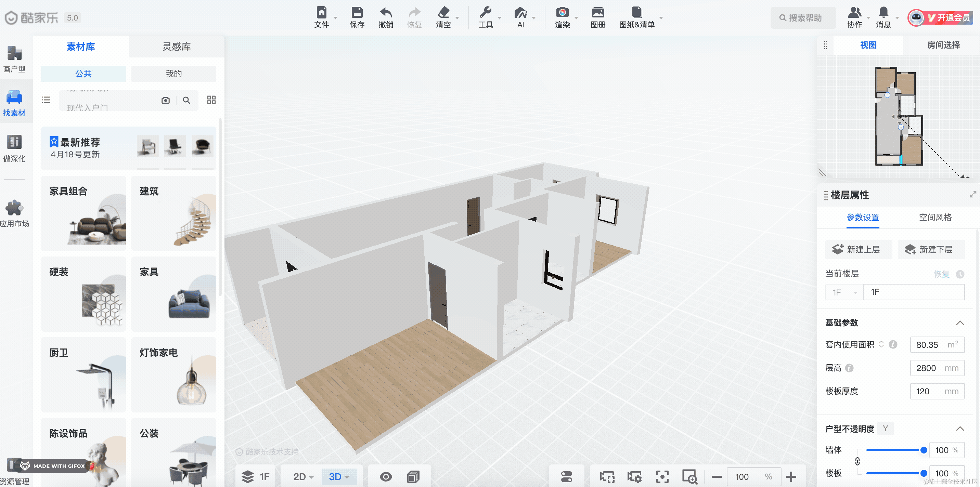Click the zoom in plus button
This screenshot has width=980, height=487.
(791, 477)
